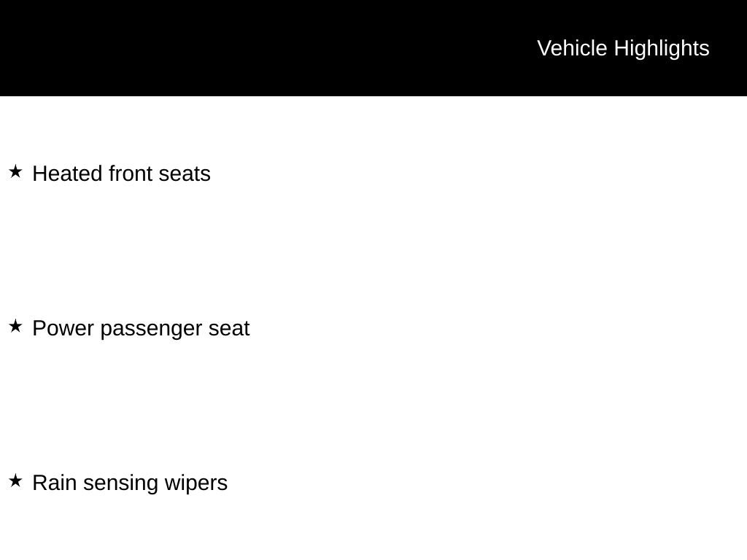Click the star bullet beside Heated front seats

(x=15, y=172)
